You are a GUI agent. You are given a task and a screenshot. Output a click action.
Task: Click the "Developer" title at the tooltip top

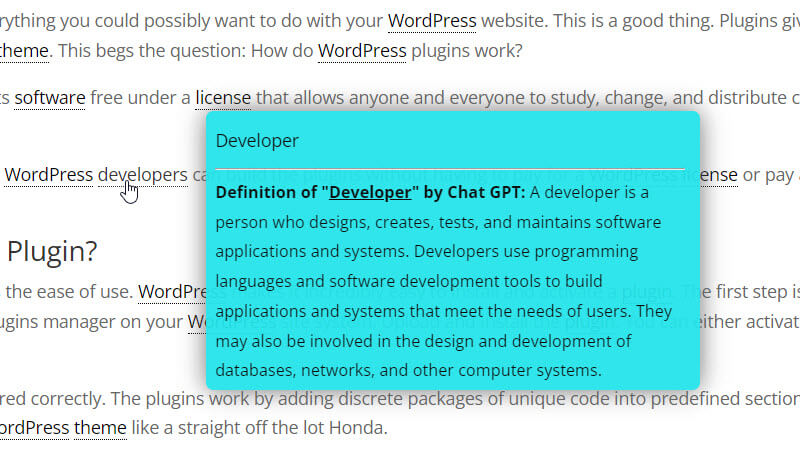tap(257, 141)
